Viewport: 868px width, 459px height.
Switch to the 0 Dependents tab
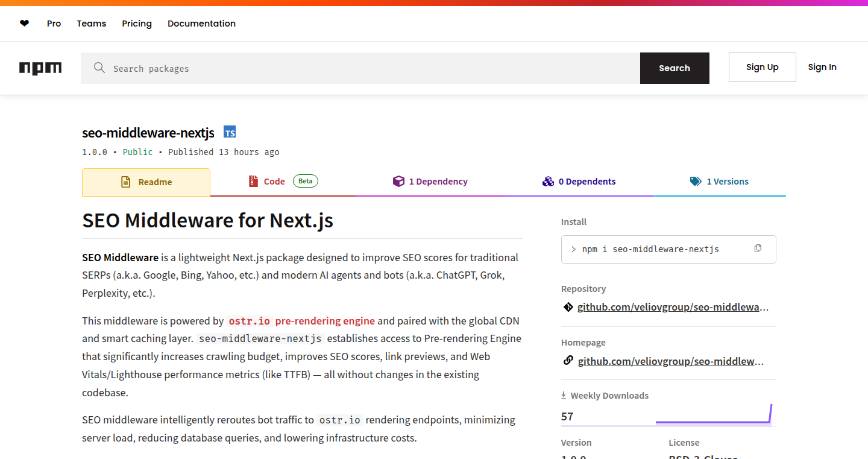579,182
